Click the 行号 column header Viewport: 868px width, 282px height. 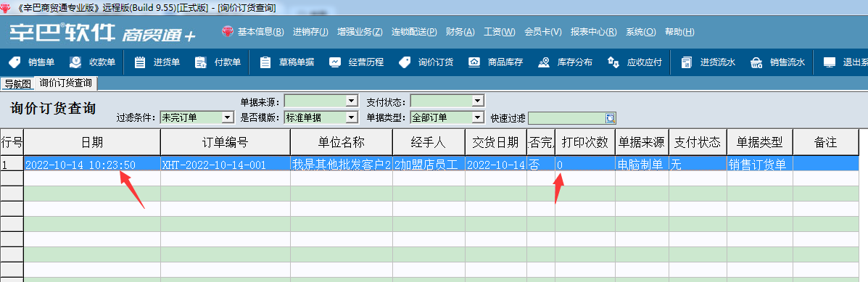tap(12, 143)
